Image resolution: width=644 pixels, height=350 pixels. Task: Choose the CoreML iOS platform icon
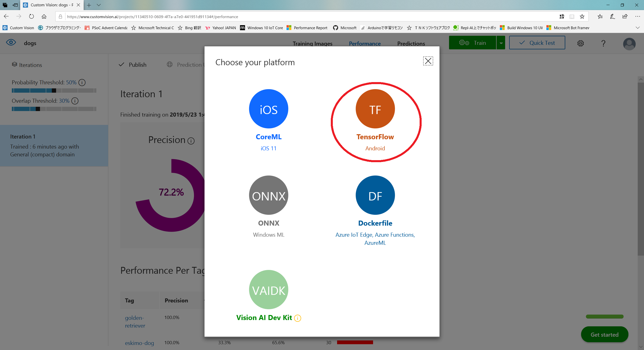coord(268,109)
